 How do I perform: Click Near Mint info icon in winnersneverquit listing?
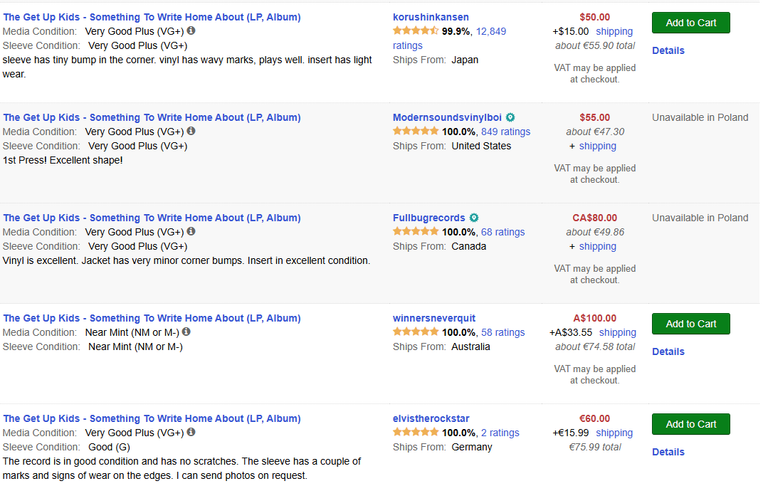(x=186, y=332)
